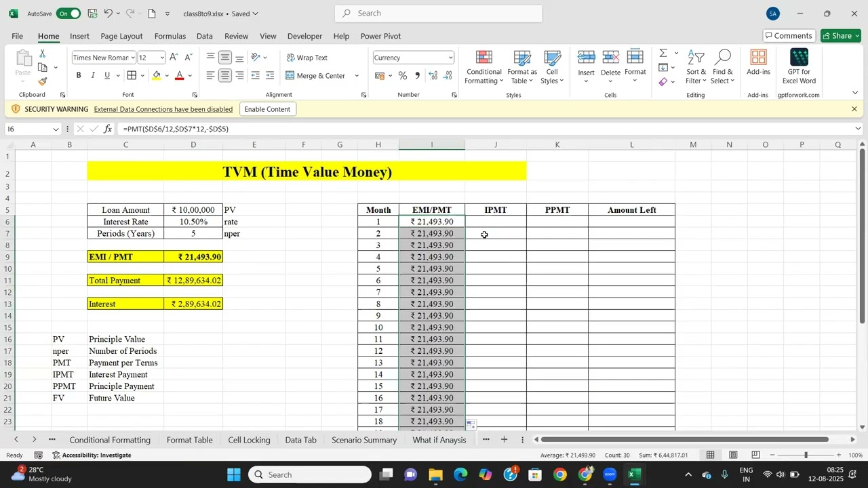868x488 pixels.
Task: Click the Save icon in title bar
Action: click(92, 14)
